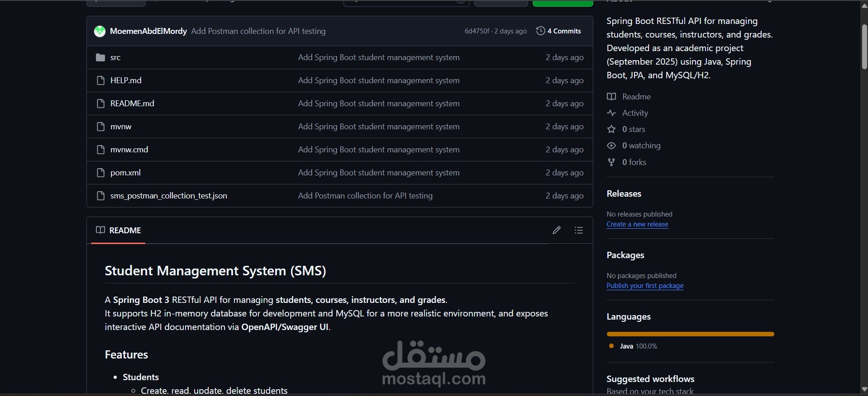Open the src folder

point(115,57)
